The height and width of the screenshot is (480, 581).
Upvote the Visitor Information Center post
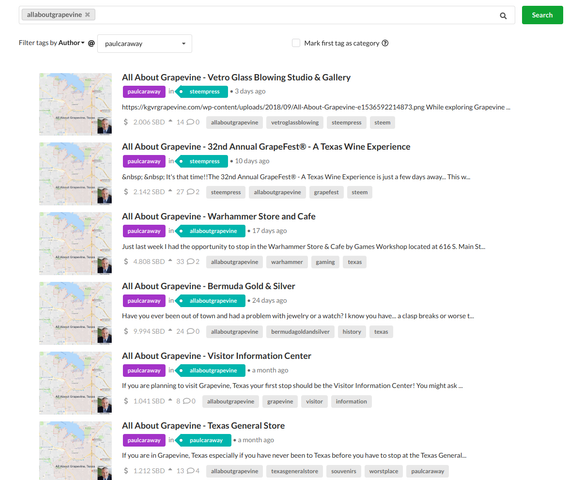click(170, 401)
